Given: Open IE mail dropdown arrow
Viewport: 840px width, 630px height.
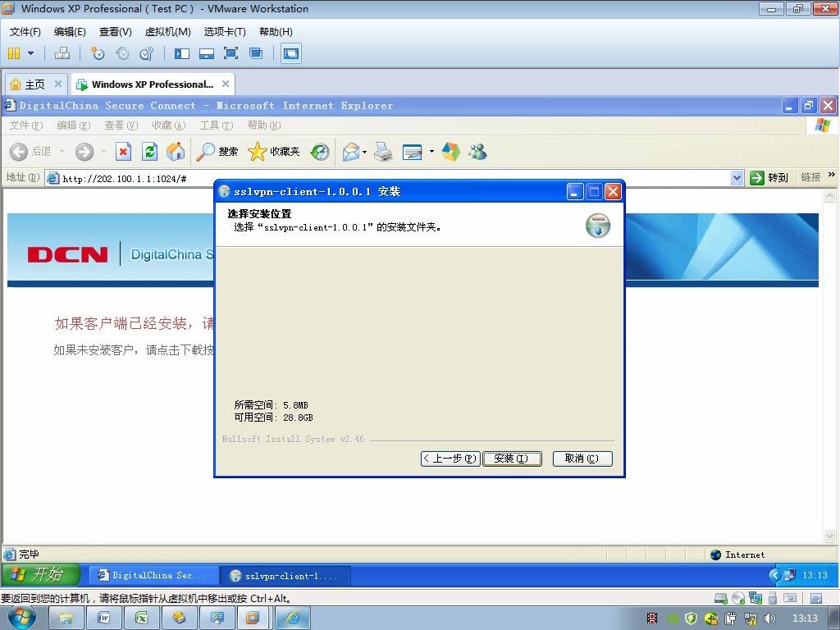Looking at the screenshot, I should click(365, 152).
